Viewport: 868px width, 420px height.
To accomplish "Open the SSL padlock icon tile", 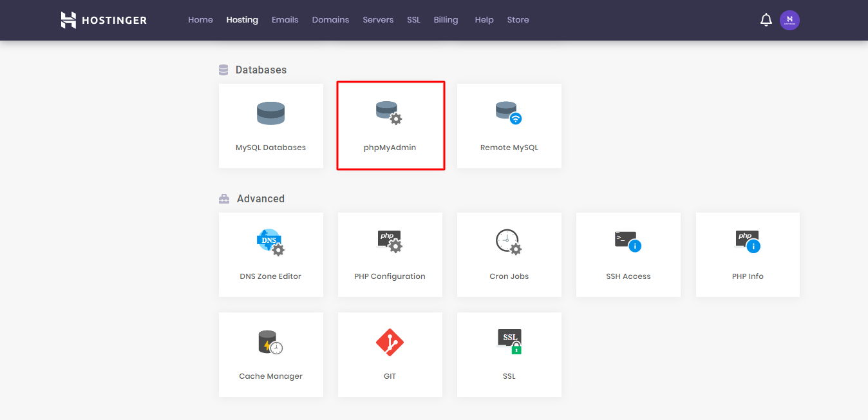I will (509, 342).
